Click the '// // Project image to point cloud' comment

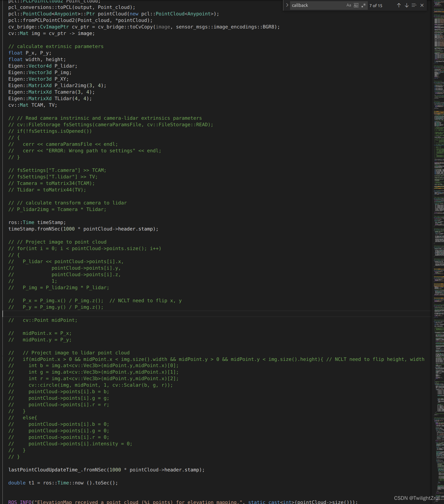click(x=57, y=242)
